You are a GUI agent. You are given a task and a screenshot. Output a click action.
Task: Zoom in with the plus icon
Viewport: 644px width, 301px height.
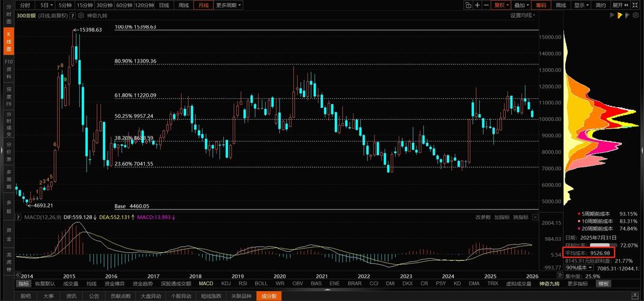coord(477,5)
